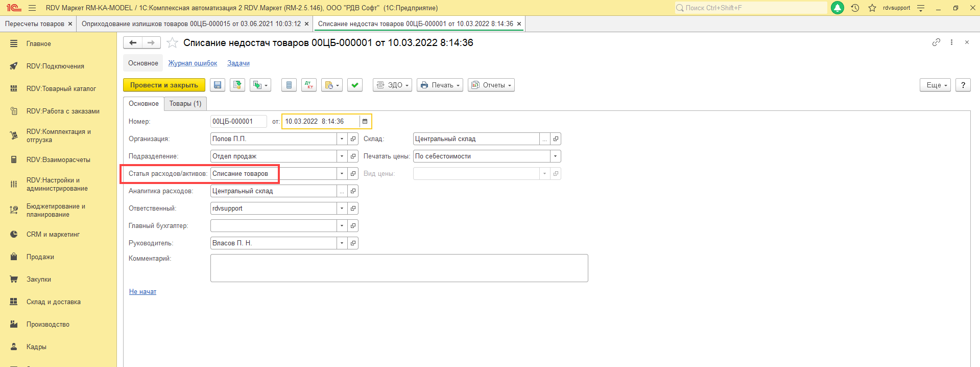Close the Оприходование излишков tab

tap(306, 24)
